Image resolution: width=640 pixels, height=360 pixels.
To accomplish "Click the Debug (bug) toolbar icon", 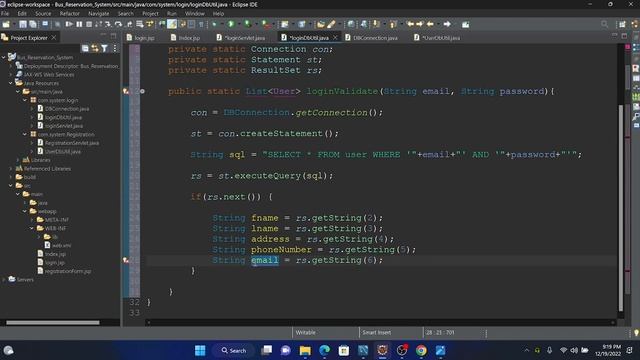I will coord(214,24).
